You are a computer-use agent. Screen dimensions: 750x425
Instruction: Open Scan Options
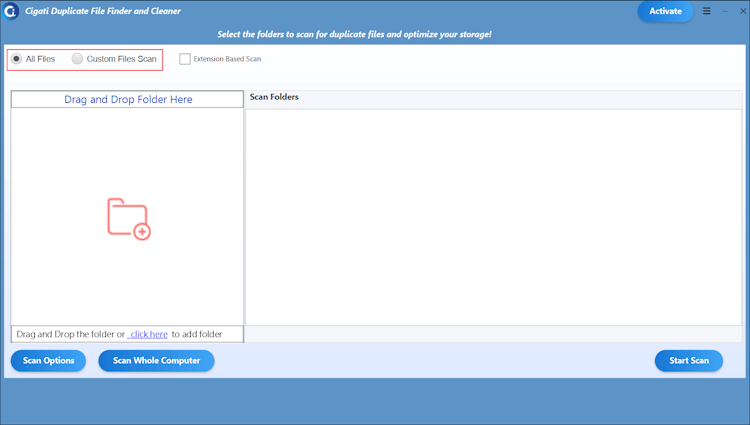coord(48,360)
